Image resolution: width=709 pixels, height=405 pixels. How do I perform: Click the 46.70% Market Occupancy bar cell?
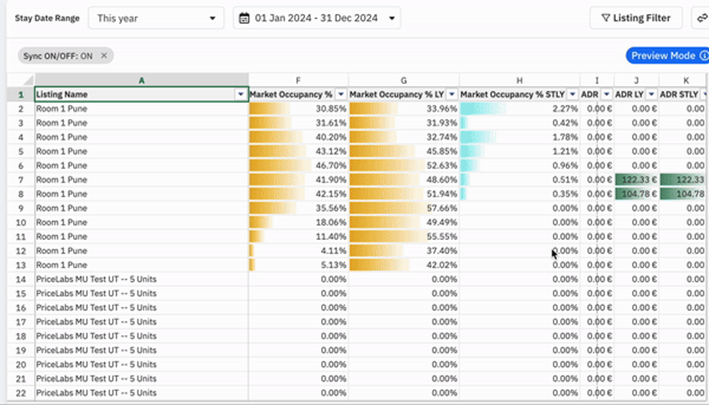(x=298, y=165)
